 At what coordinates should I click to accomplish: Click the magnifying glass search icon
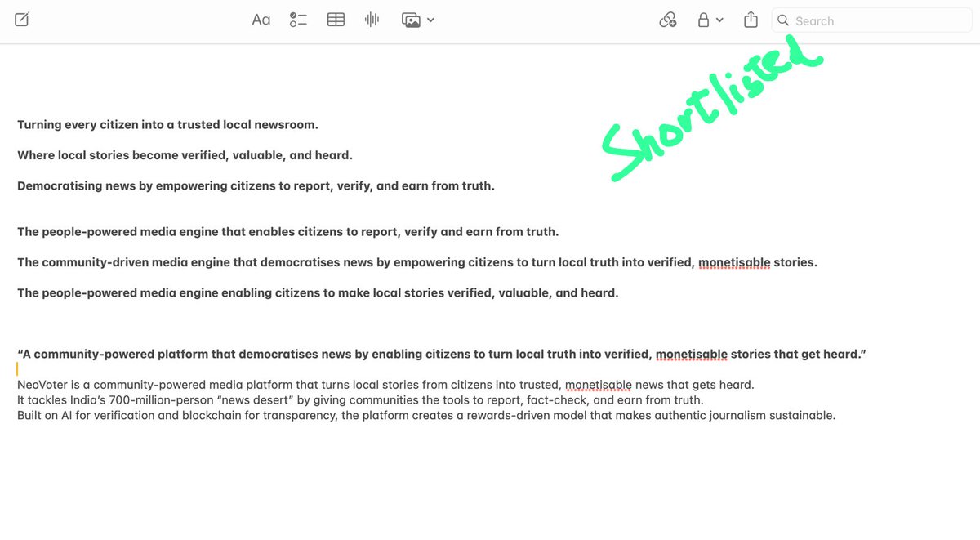pos(783,20)
